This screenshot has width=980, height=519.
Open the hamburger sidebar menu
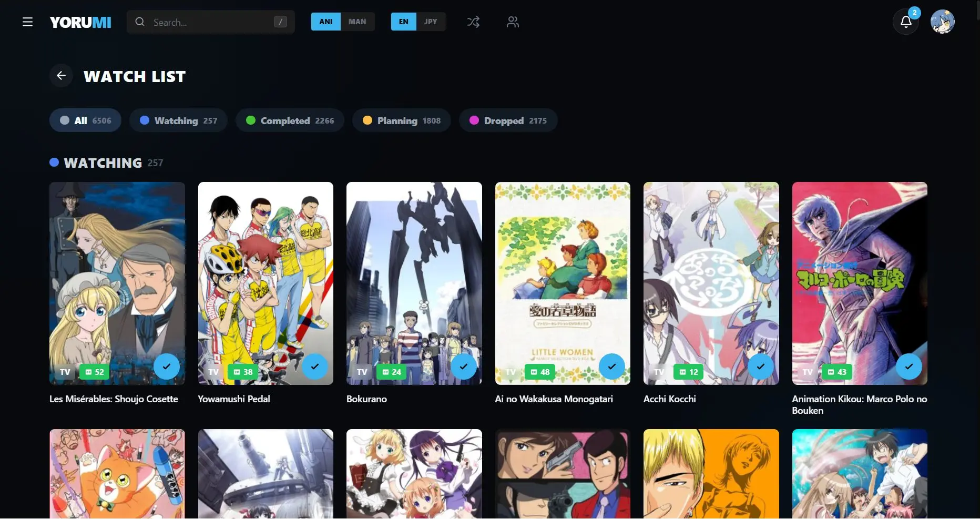tap(27, 22)
